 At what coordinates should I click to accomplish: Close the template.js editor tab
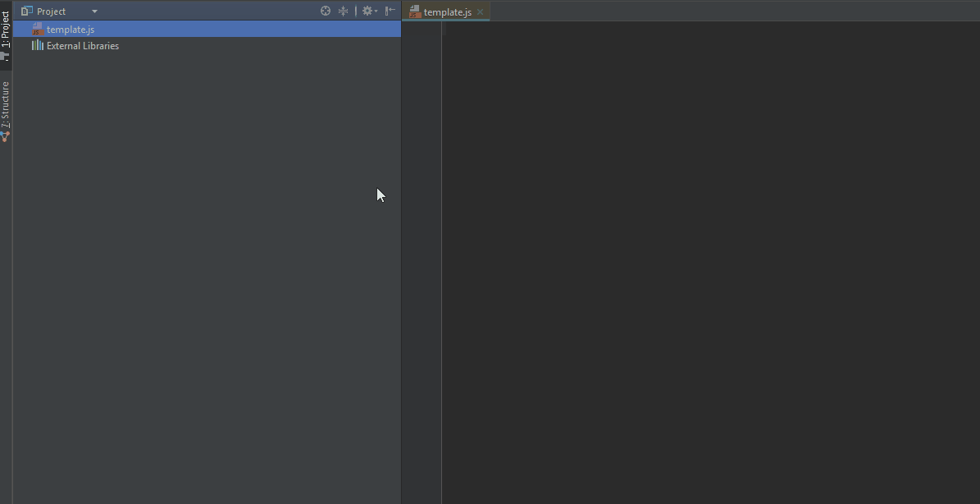pyautogui.click(x=481, y=12)
